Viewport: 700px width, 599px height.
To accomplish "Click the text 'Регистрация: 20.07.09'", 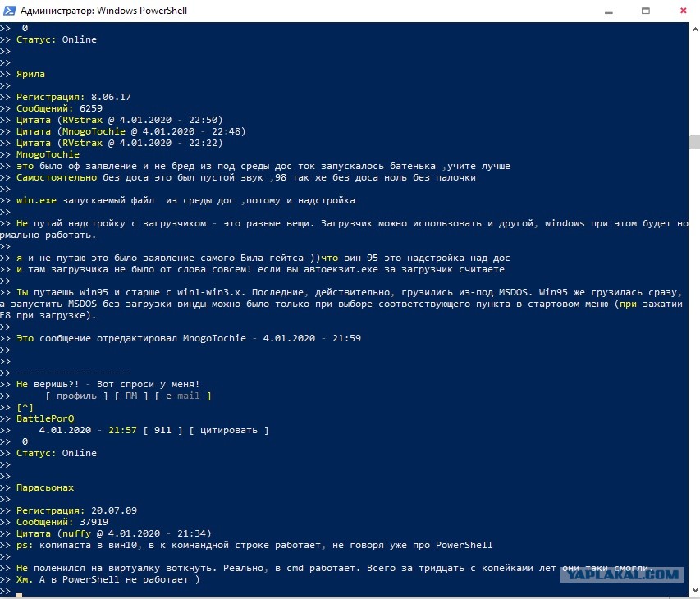I will click(76, 510).
